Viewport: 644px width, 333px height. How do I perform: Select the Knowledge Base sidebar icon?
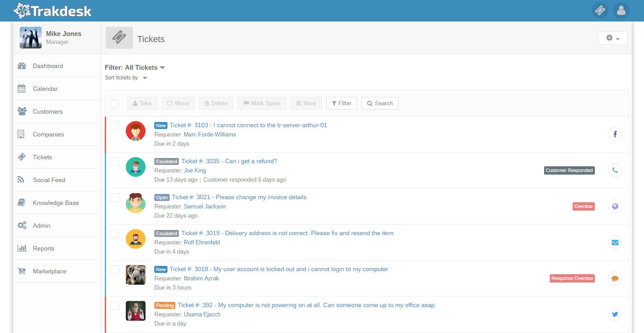(21, 202)
